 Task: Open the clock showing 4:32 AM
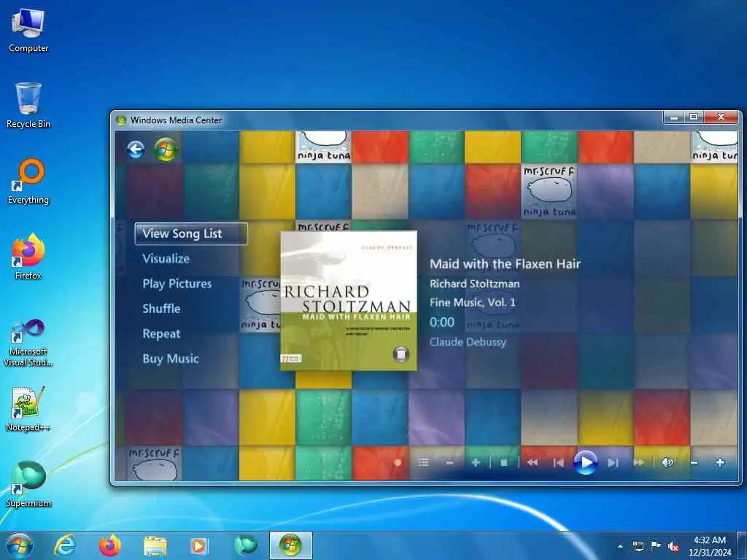click(x=709, y=546)
